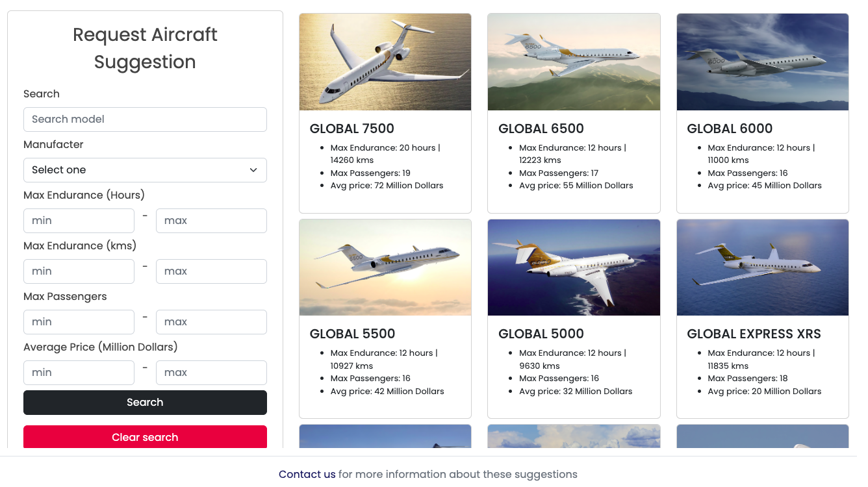
Task: Open the Global 6500 aircraft photo
Action: point(574,62)
